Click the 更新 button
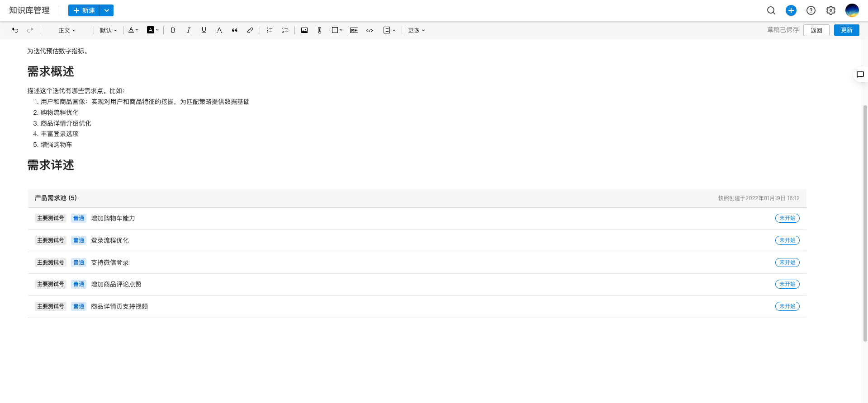 tap(847, 30)
